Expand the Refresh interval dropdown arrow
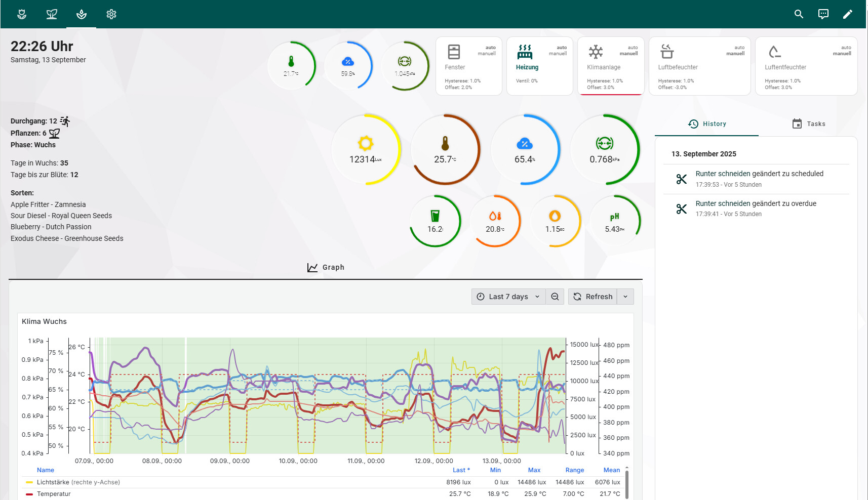This screenshot has width=868, height=500. pos(625,297)
